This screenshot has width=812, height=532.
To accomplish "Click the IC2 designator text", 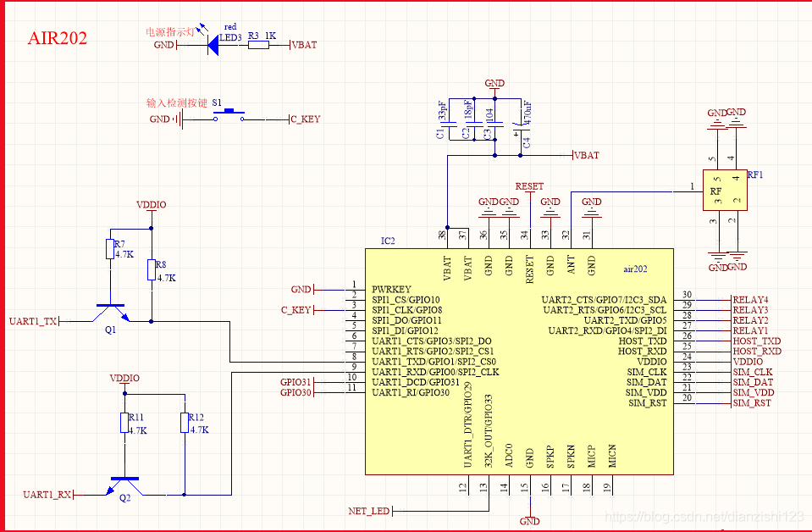I will [388, 241].
